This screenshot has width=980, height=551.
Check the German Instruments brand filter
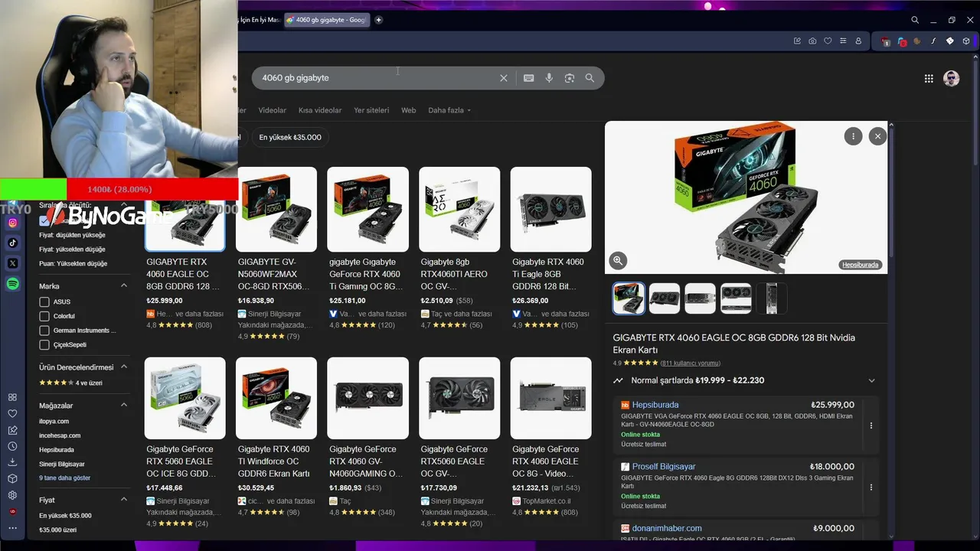44,331
